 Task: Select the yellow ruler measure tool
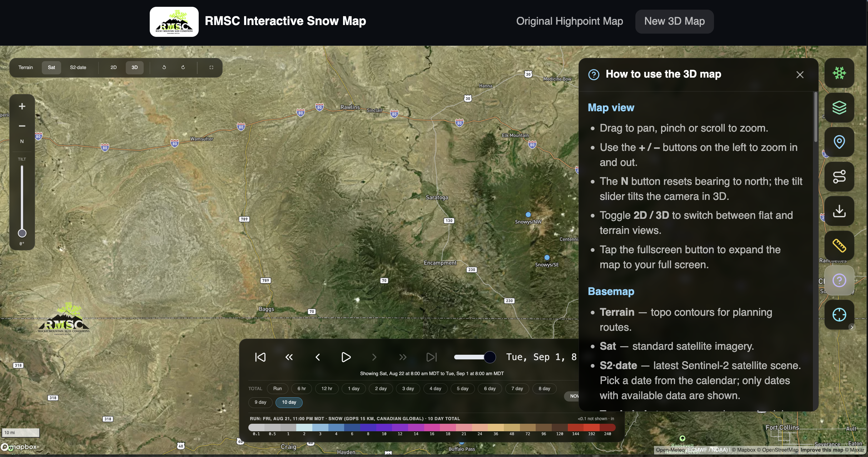(839, 246)
